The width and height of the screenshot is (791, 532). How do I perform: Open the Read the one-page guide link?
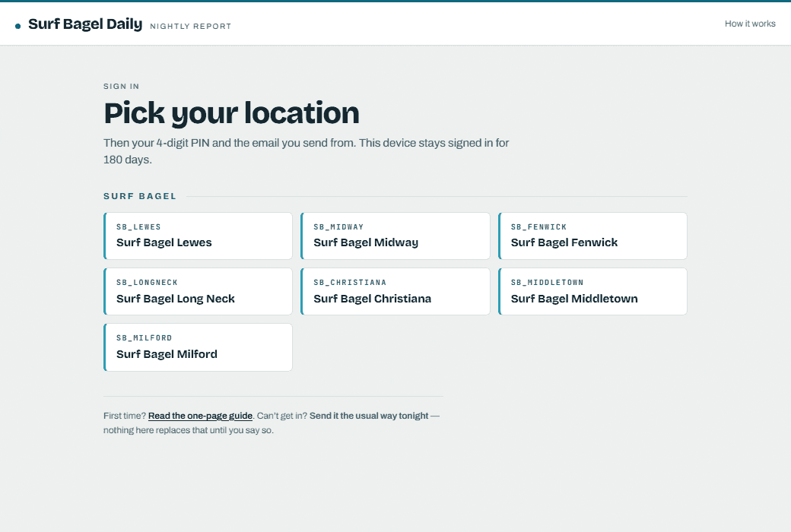(x=200, y=416)
